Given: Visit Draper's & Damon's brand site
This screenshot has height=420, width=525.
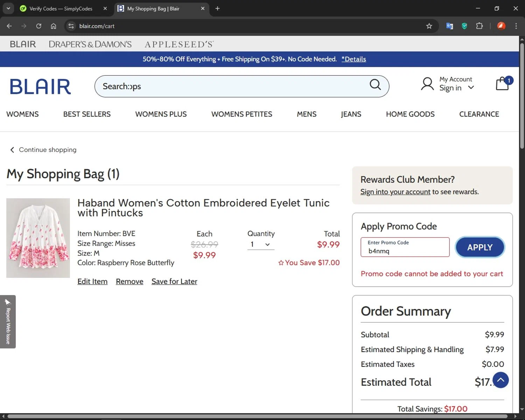Looking at the screenshot, I should (x=90, y=44).
